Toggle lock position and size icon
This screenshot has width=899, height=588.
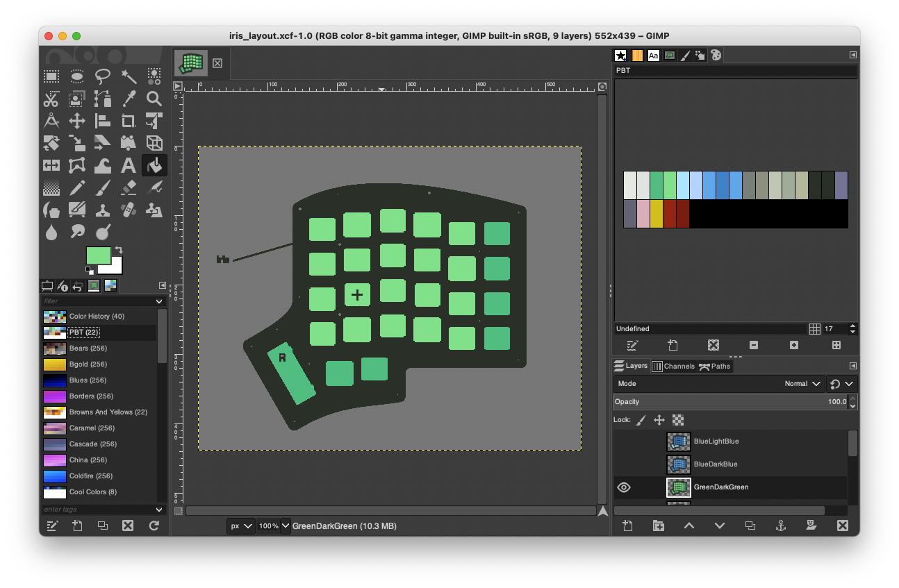point(659,420)
